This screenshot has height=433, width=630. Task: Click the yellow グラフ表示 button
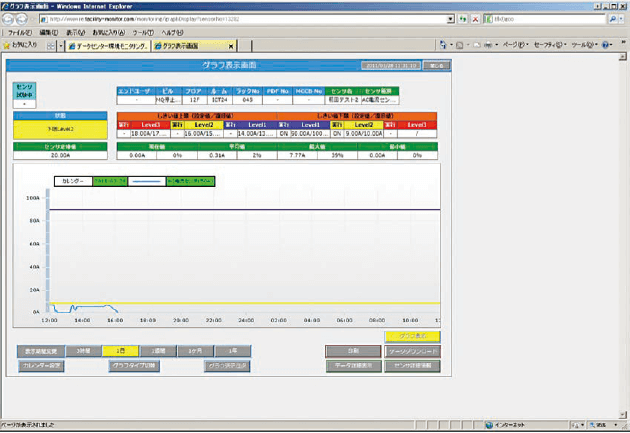(x=412, y=336)
